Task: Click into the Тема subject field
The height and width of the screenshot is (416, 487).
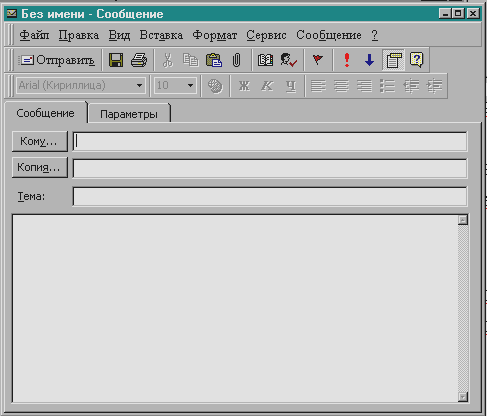Action: tap(270, 197)
